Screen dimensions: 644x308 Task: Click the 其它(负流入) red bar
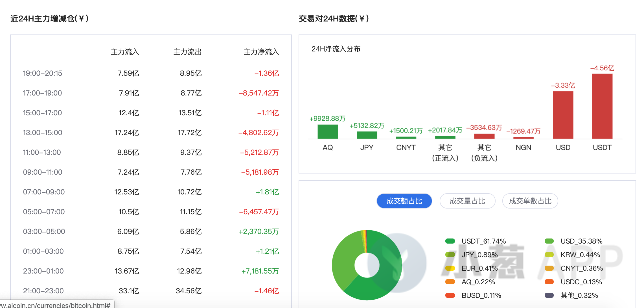click(x=484, y=136)
